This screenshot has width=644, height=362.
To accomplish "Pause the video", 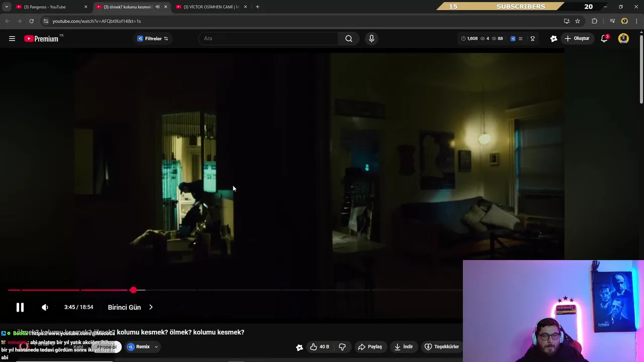I will 20,307.
